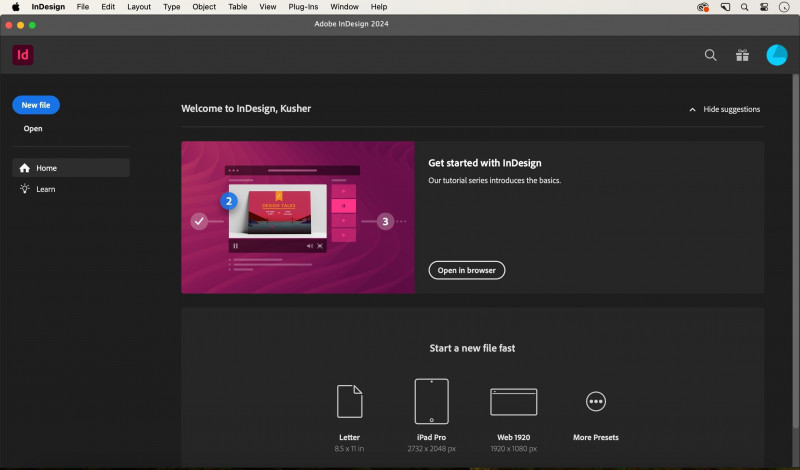Click the Open button in sidebar
The image size is (800, 470).
click(33, 129)
